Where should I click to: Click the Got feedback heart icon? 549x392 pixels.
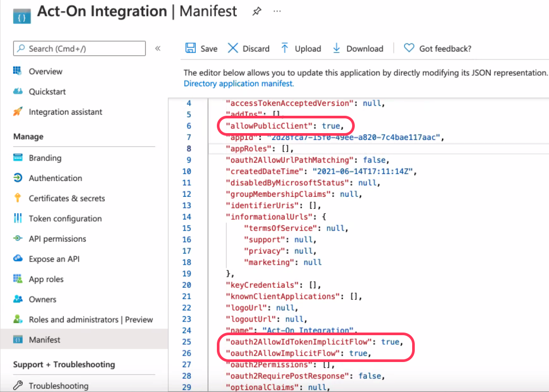pyautogui.click(x=408, y=48)
